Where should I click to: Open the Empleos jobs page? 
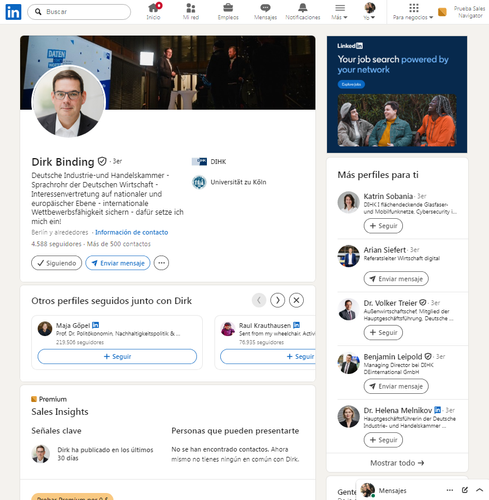click(228, 12)
